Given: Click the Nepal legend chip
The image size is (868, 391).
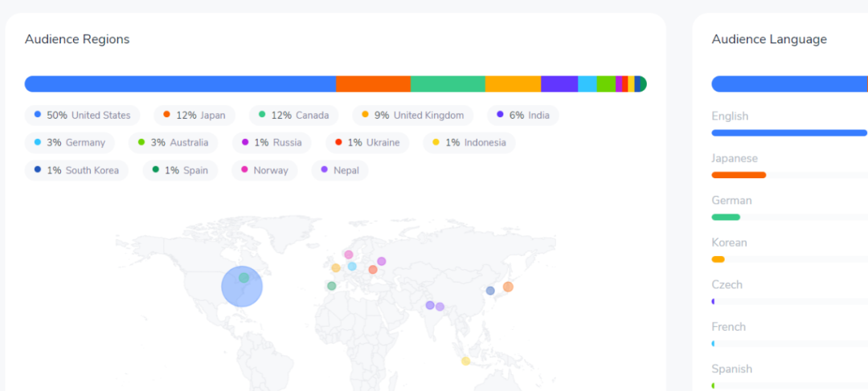Looking at the screenshot, I should click(x=340, y=170).
